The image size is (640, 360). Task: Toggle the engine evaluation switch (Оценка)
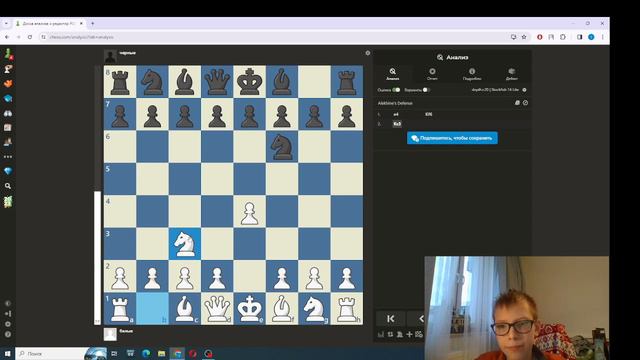coord(396,90)
